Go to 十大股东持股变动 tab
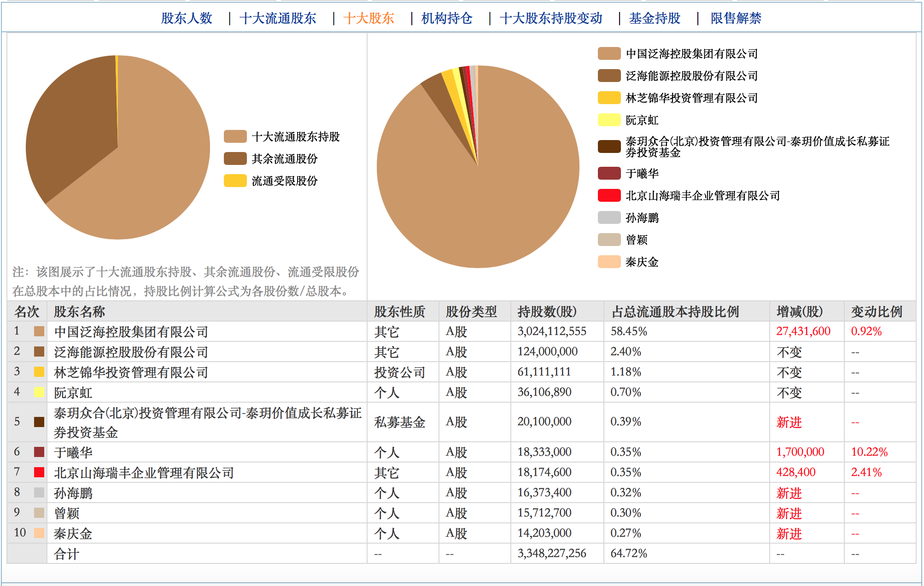This screenshot has width=924, height=586. click(551, 18)
